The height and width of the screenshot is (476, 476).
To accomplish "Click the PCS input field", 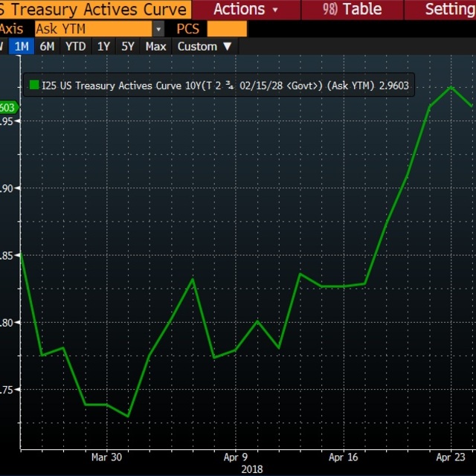I will click(227, 29).
